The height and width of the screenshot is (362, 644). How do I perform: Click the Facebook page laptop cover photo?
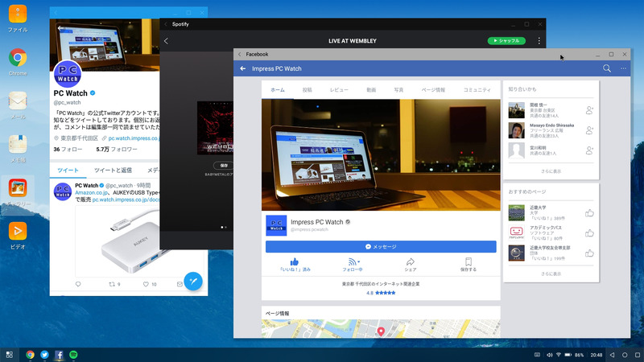tap(381, 154)
